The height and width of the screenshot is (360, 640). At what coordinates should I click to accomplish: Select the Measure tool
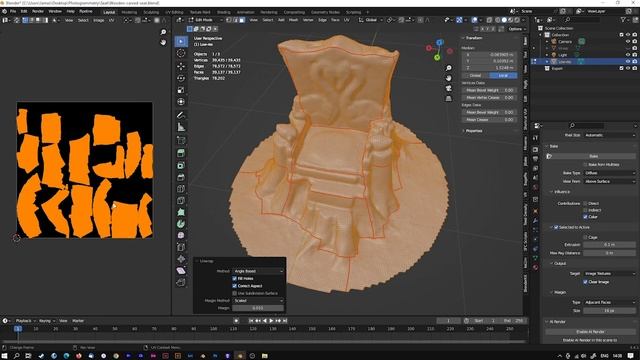181,128
